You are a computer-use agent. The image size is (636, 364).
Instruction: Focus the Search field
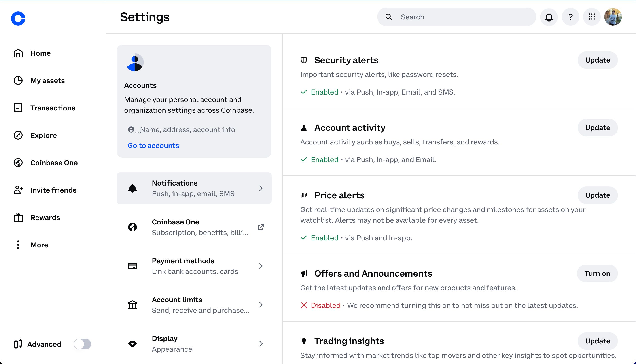coord(456,17)
